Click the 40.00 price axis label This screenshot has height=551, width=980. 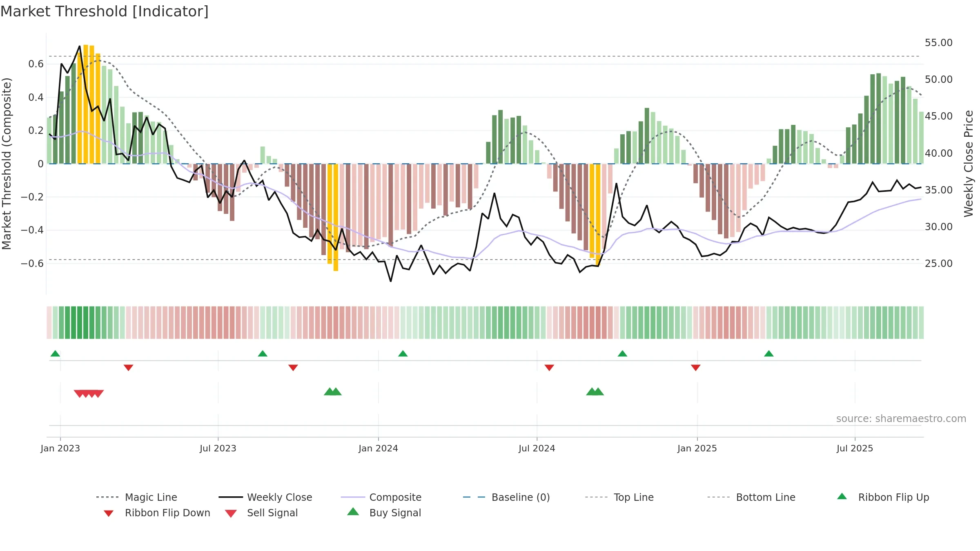tap(938, 153)
